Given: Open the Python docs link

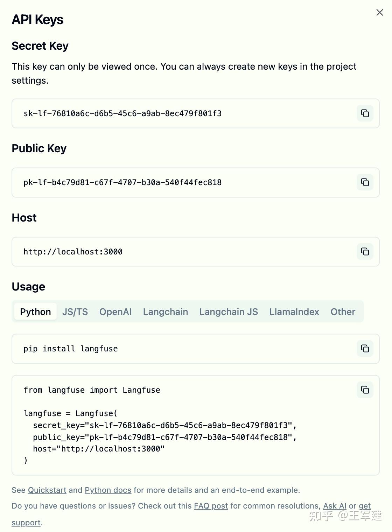Looking at the screenshot, I should tap(108, 490).
